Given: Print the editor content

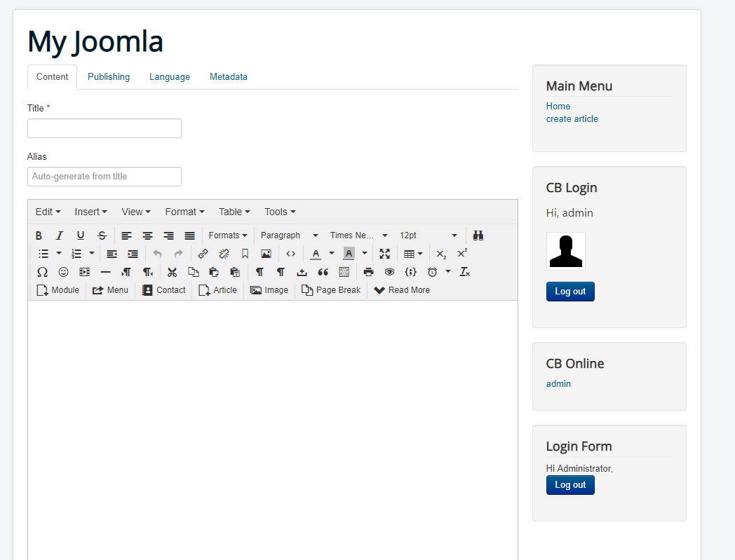Looking at the screenshot, I should click(368, 272).
